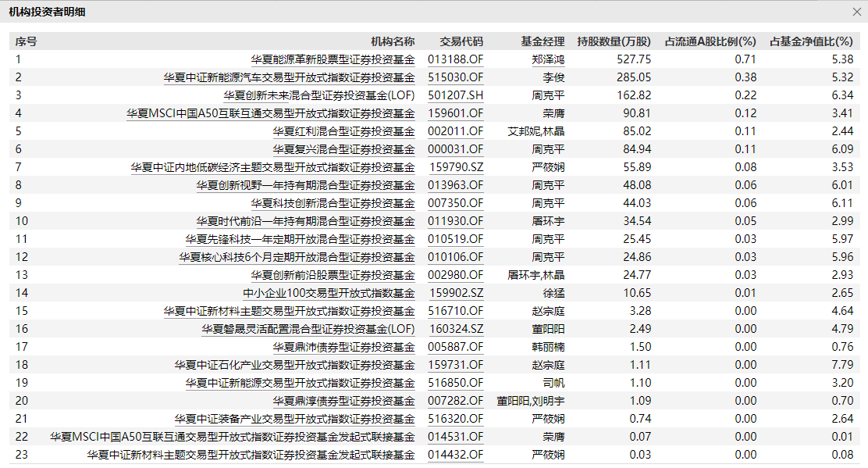Open fund 华夏创新前沿股票型证券投资基金

pos(333,275)
